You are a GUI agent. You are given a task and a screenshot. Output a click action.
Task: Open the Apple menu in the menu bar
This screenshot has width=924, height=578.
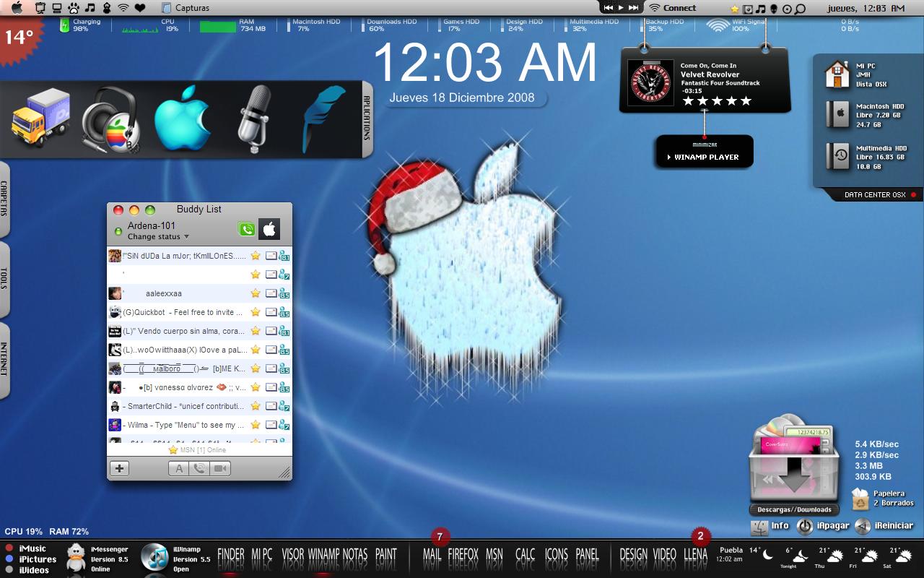tap(17, 8)
